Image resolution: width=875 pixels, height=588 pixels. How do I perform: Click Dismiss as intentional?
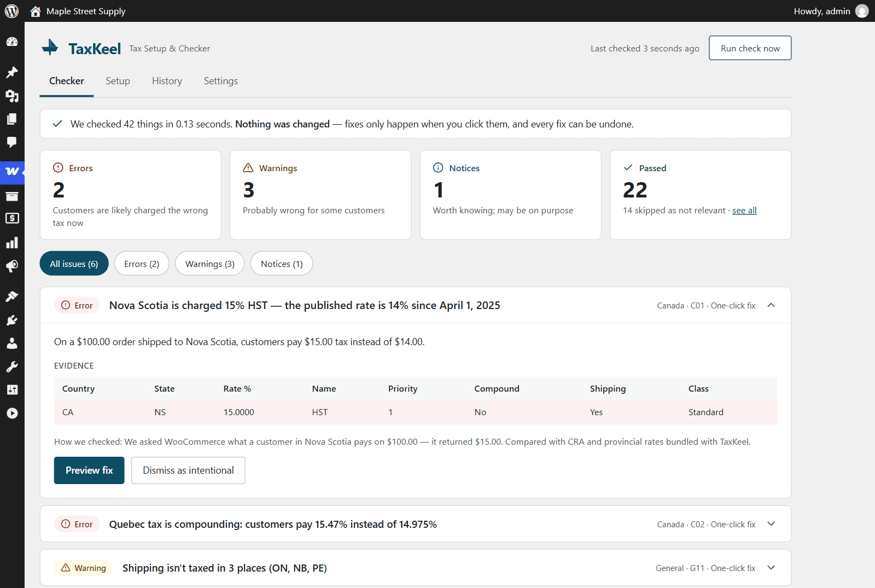click(x=188, y=470)
